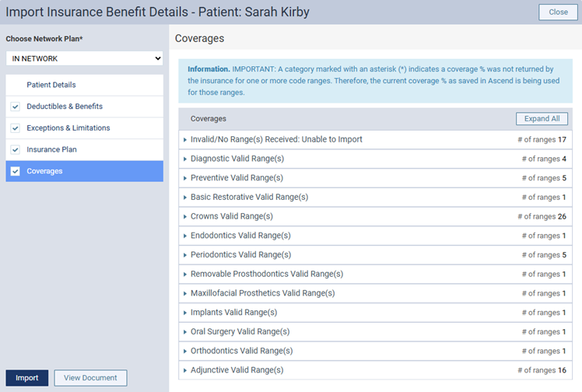Expand the Preventive Valid Range(s) arrow

point(184,178)
